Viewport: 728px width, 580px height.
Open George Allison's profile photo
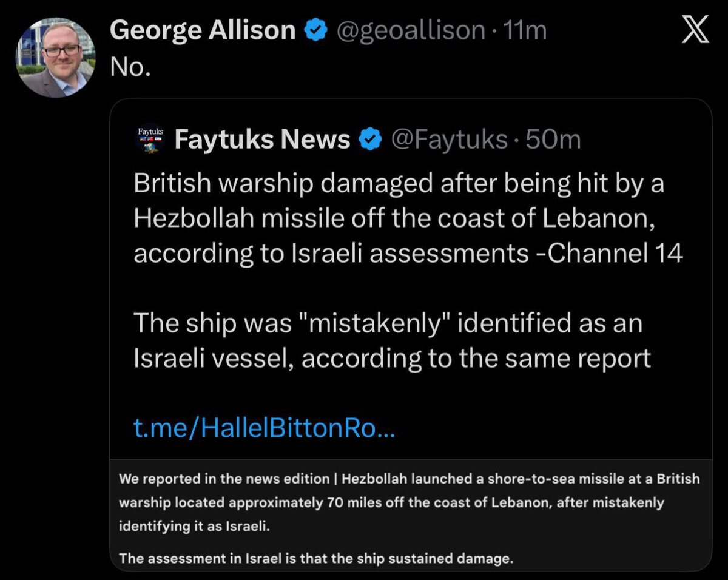56,58
